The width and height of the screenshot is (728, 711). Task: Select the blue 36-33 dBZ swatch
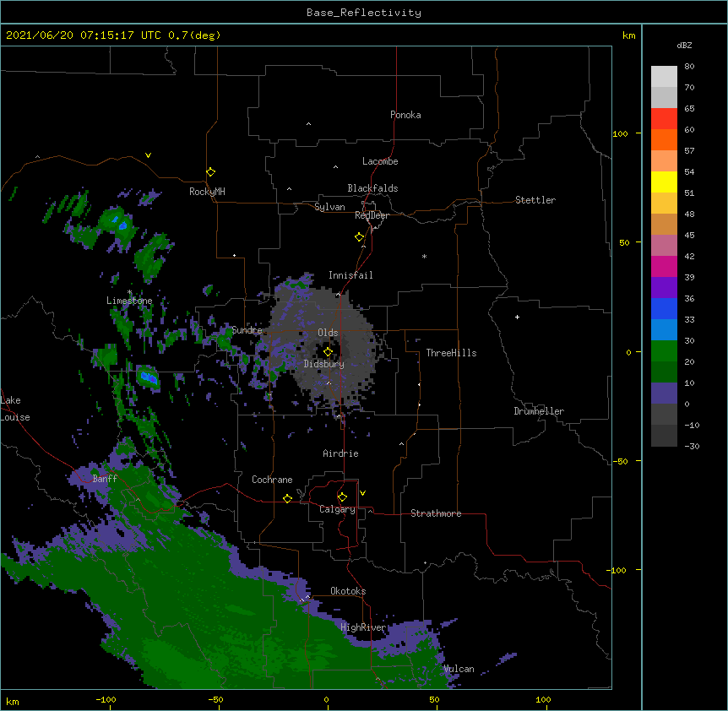click(664, 308)
